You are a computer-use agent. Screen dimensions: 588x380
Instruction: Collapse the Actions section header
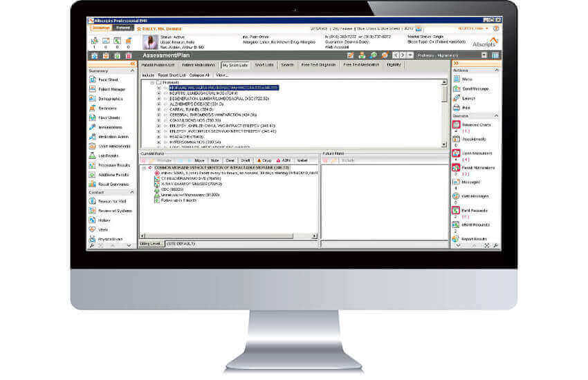click(496, 70)
